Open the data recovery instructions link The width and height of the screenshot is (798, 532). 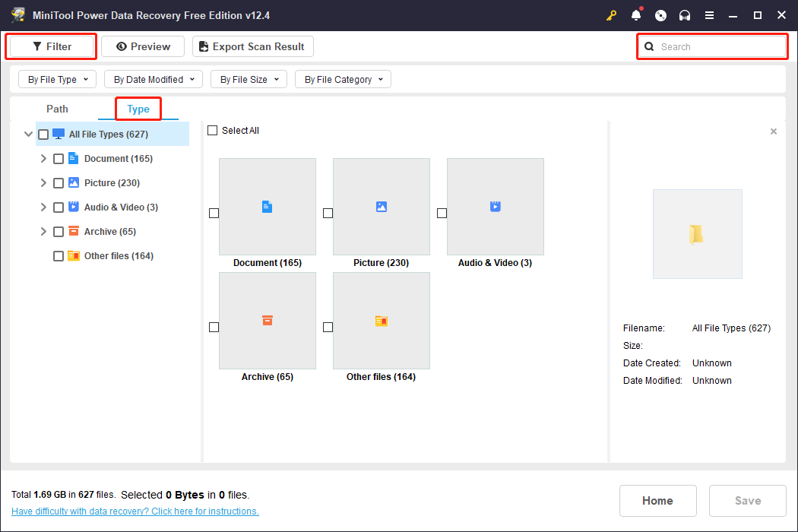click(x=135, y=511)
